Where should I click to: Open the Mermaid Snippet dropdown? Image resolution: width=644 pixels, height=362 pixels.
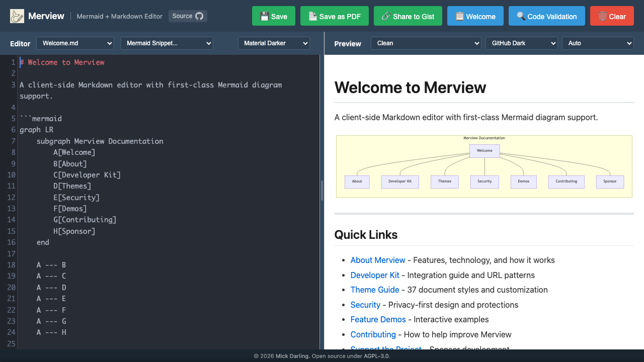(167, 43)
